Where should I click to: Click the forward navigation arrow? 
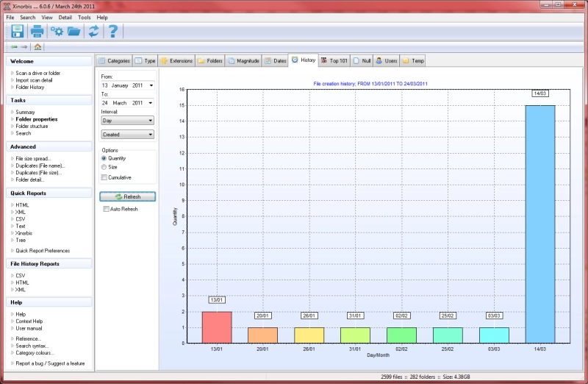pos(24,47)
